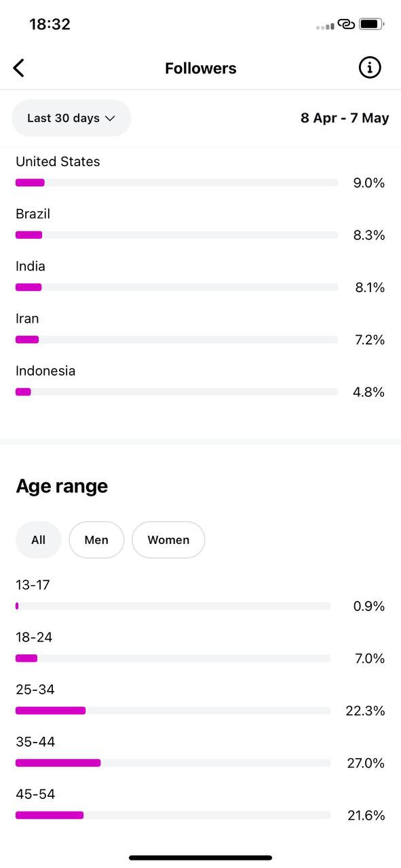
Task: Tap the 35-44 age range bar
Action: tap(173, 763)
